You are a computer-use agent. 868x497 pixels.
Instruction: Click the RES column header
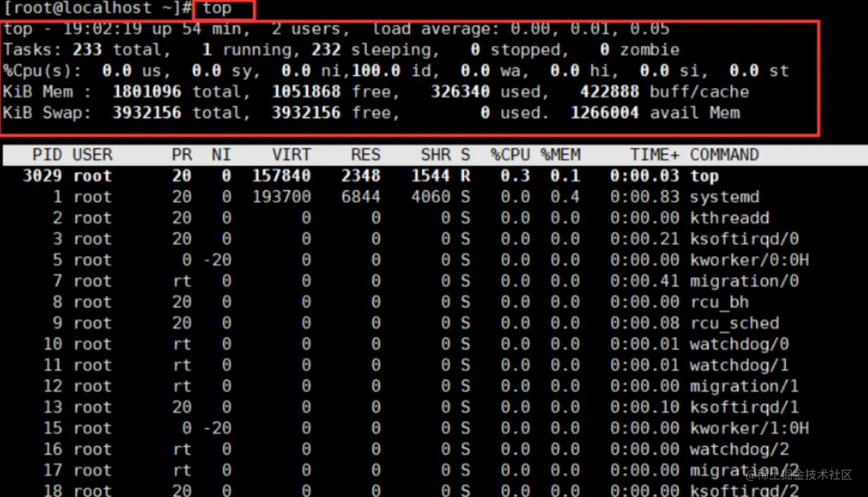366,155
